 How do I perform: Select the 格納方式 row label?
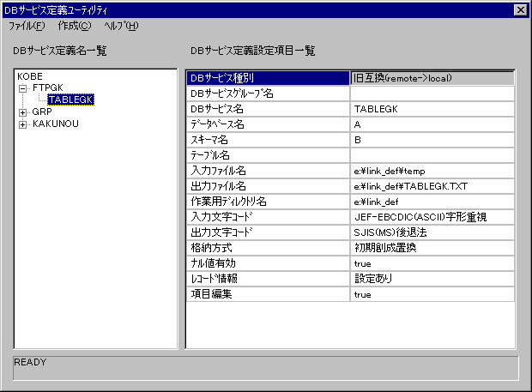coord(268,248)
